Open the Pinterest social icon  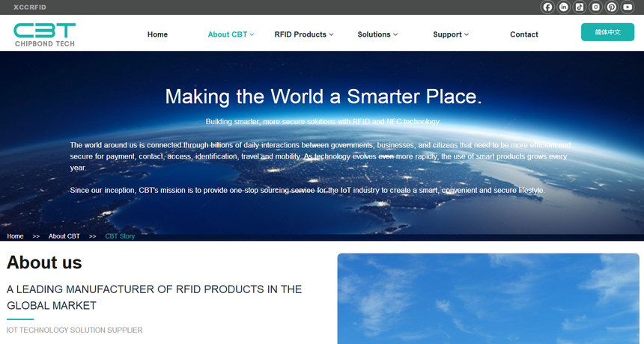tap(612, 7)
